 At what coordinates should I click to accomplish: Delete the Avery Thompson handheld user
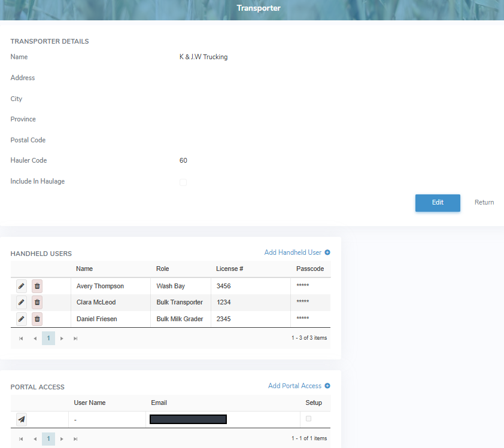click(x=37, y=286)
